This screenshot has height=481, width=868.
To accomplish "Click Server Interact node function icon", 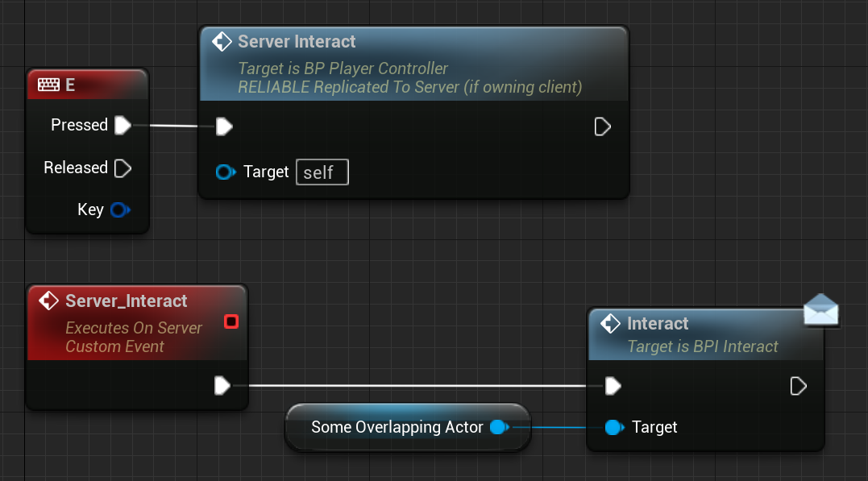I will pyautogui.click(x=222, y=42).
